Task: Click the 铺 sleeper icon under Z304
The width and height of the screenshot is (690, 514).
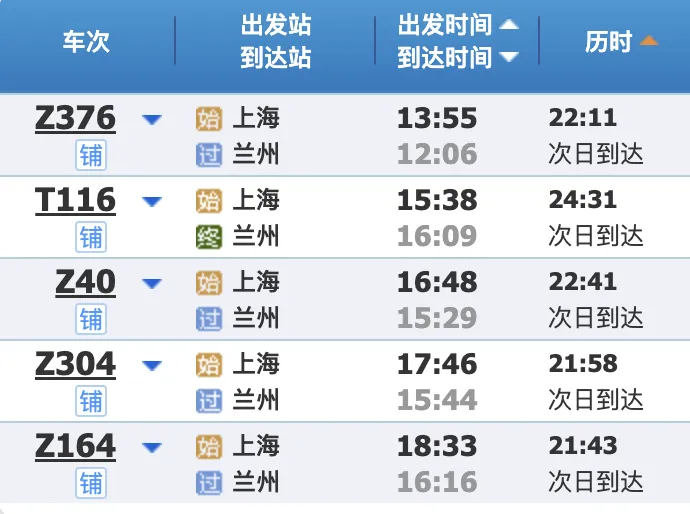Action: pyautogui.click(x=91, y=401)
